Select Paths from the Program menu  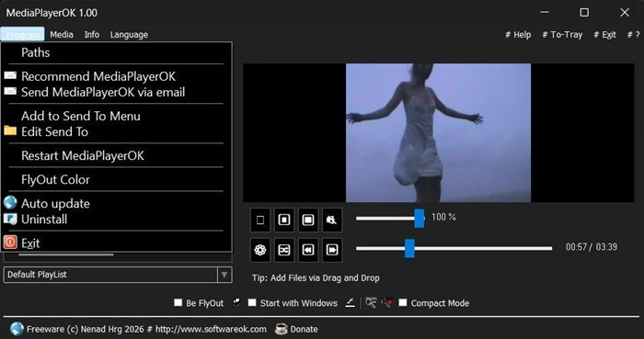[116, 52]
